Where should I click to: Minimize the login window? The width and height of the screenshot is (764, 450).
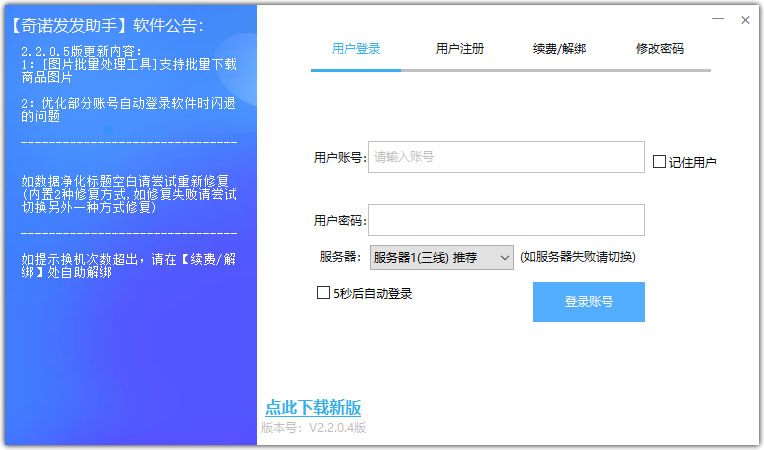[718, 19]
